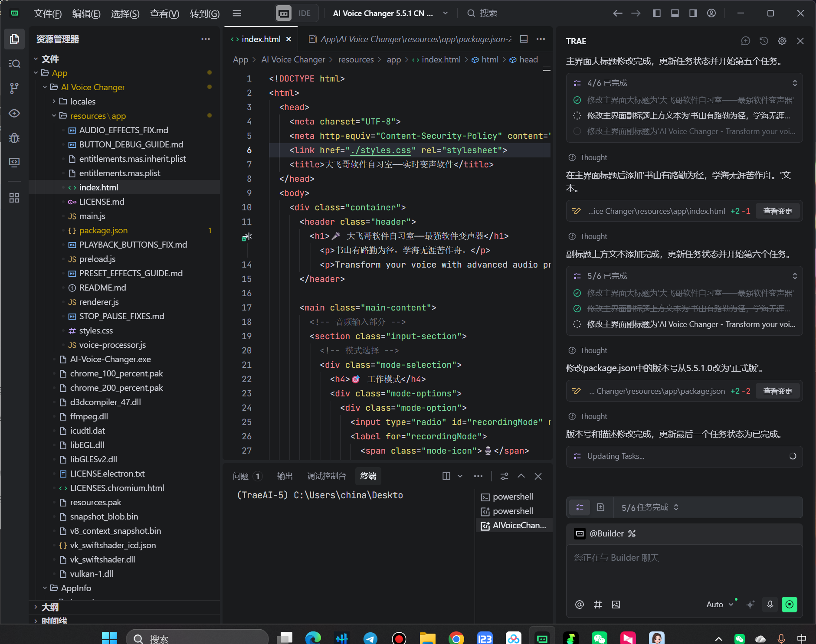Open Microsoft Edge from taskbar
This screenshot has height=644, width=816.
(313, 638)
